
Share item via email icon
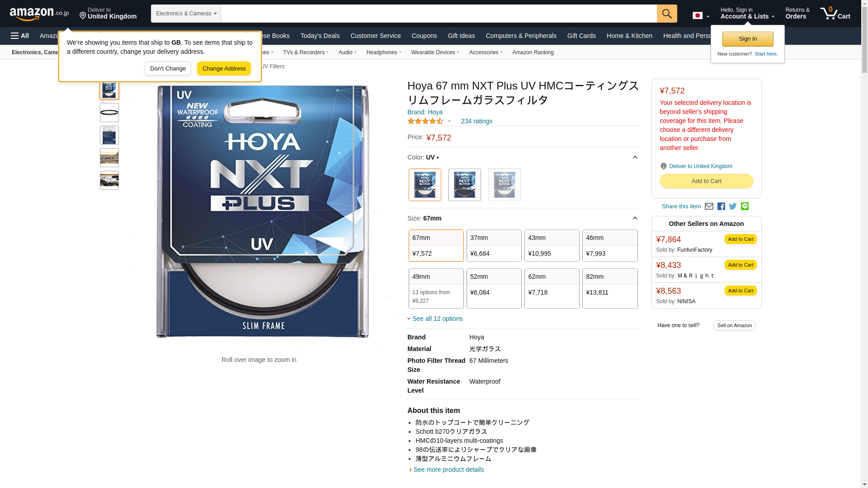(709, 206)
